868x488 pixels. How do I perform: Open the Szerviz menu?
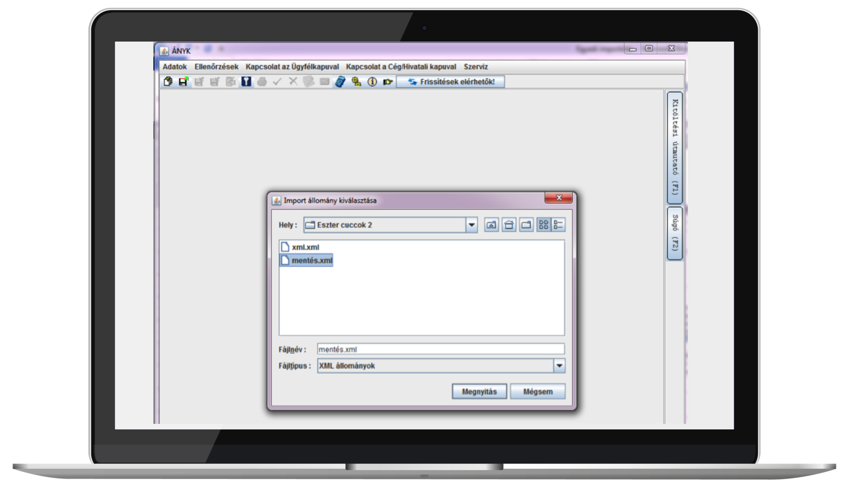pos(476,66)
